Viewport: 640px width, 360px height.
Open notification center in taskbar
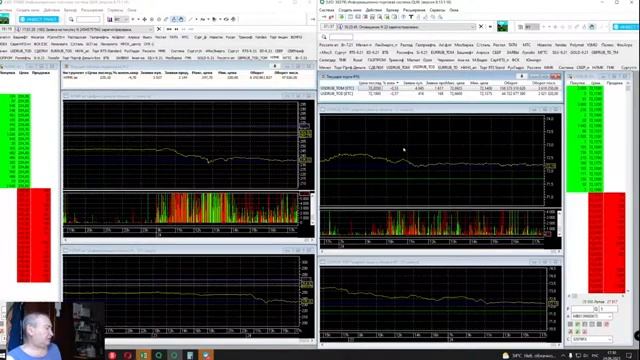pos(629,356)
